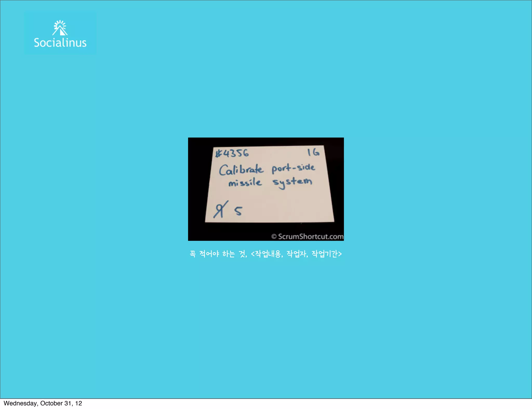The height and width of the screenshot is (409, 532).
Task: Click the crossed-out 8 on the card
Action: [x=220, y=210]
